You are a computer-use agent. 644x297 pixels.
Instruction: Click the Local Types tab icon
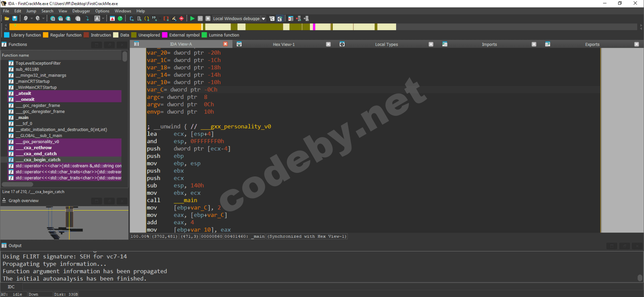(x=342, y=44)
